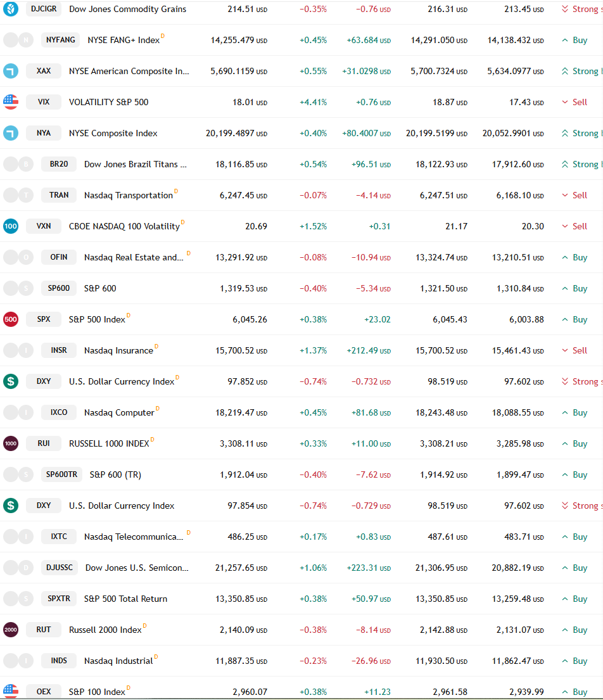Click the Buy rating in NYFANG row
This screenshot has height=700, width=603.
580,40
